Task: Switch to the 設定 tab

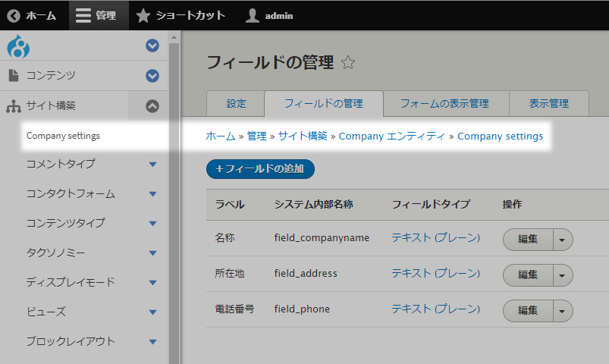Action: pos(236,104)
